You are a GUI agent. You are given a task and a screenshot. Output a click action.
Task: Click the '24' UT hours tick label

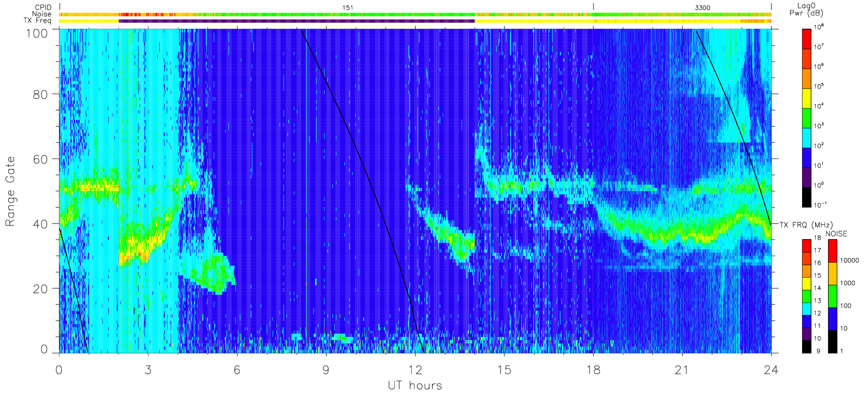(x=771, y=370)
